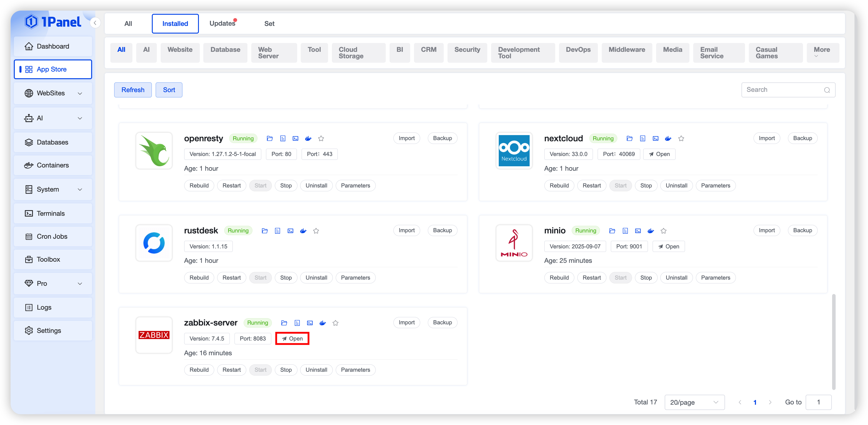Open the 20/page size dropdown

(x=694, y=402)
